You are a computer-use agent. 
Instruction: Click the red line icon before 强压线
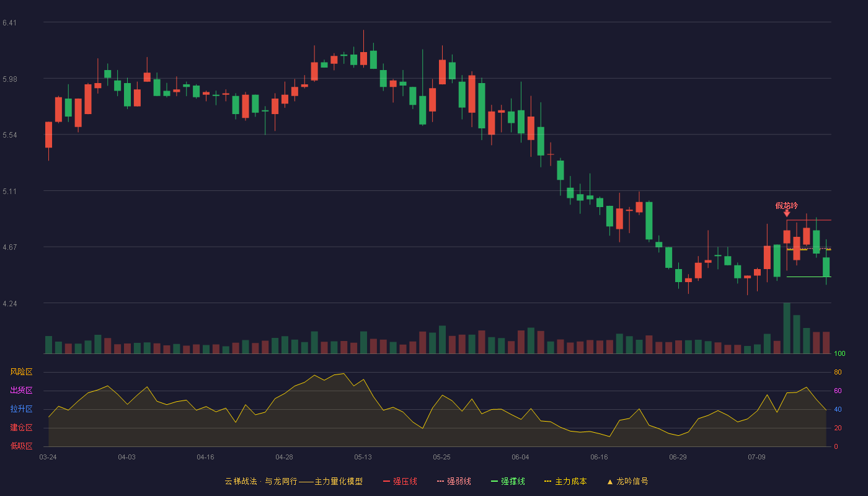click(386, 482)
